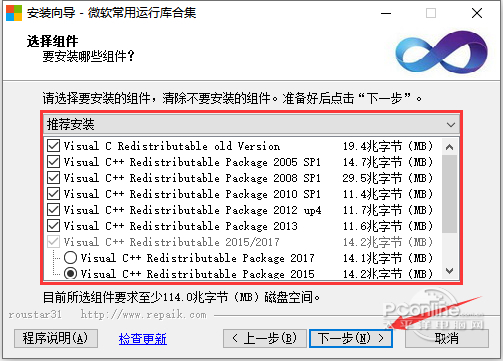Open 程序说明(A) program description

56,339
